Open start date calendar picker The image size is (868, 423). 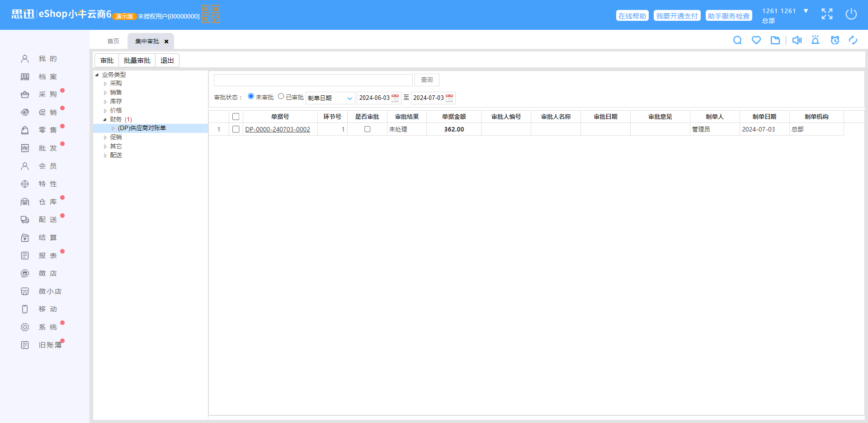pos(395,98)
